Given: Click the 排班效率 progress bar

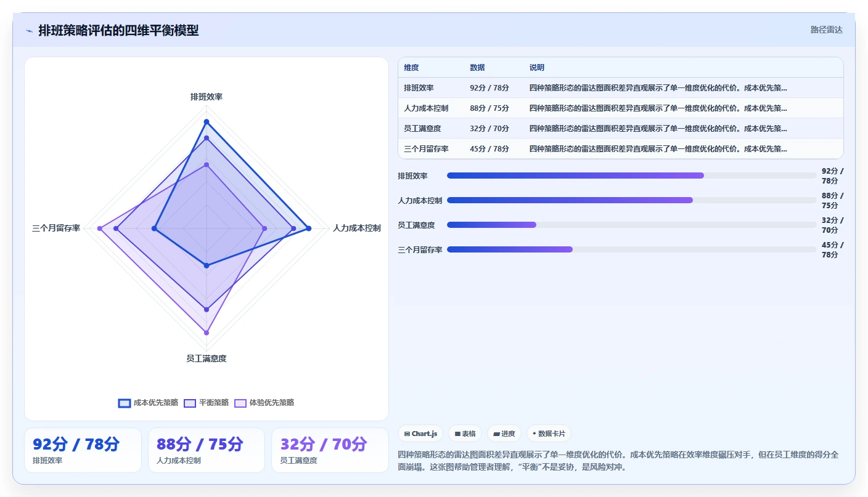Looking at the screenshot, I should tap(631, 176).
